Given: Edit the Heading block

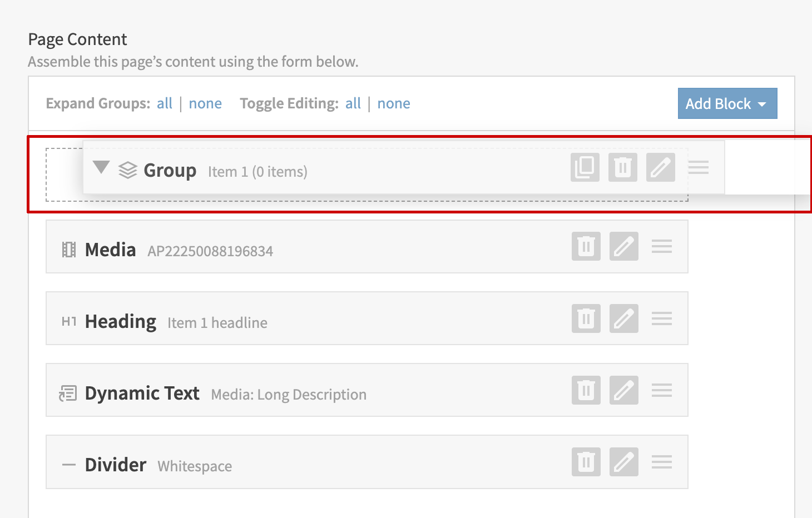Looking at the screenshot, I should point(623,318).
